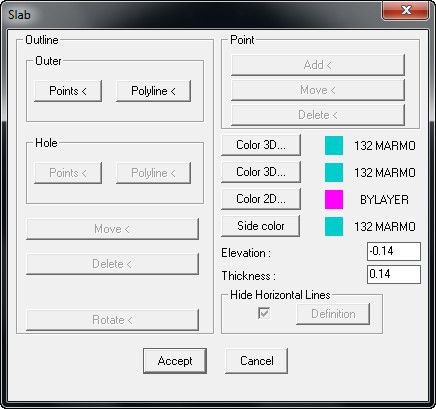Click the Outer Polyline < button

[x=153, y=91]
